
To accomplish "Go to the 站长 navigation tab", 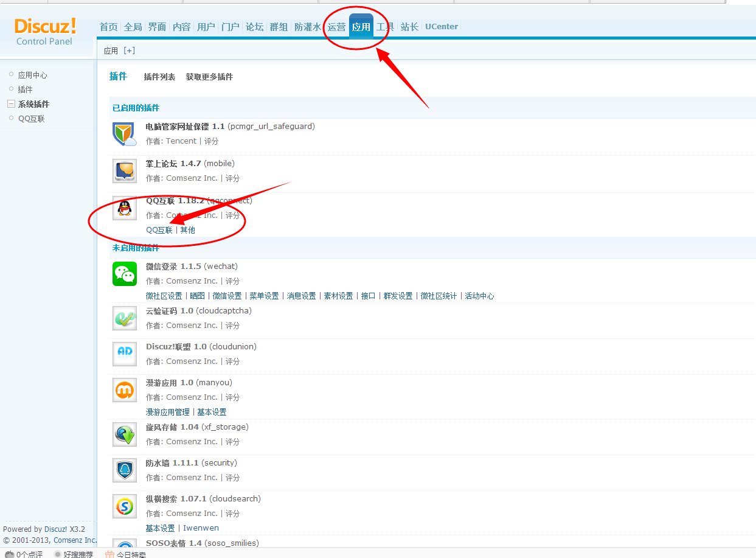I will (x=409, y=27).
